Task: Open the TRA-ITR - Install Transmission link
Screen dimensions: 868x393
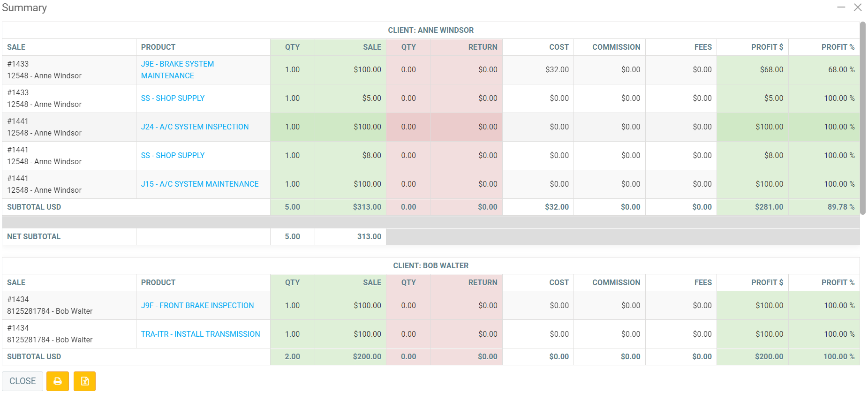Action: tap(200, 334)
